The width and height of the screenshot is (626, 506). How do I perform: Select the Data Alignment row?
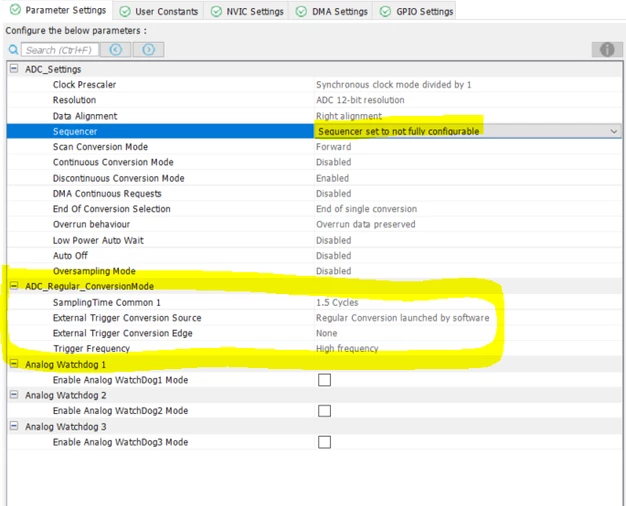(x=314, y=116)
